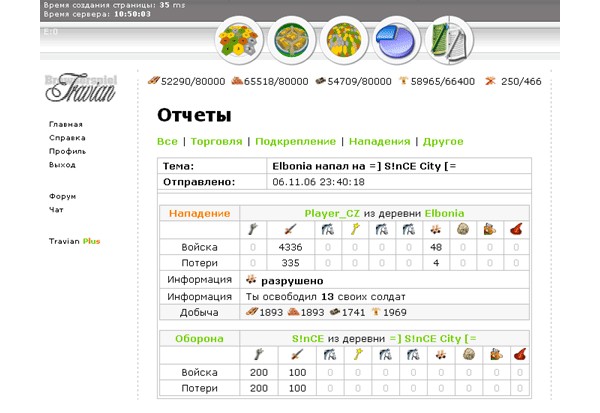The image size is (600, 413).
Task: Click the golden staff icon in defense table
Action: [x=358, y=355]
